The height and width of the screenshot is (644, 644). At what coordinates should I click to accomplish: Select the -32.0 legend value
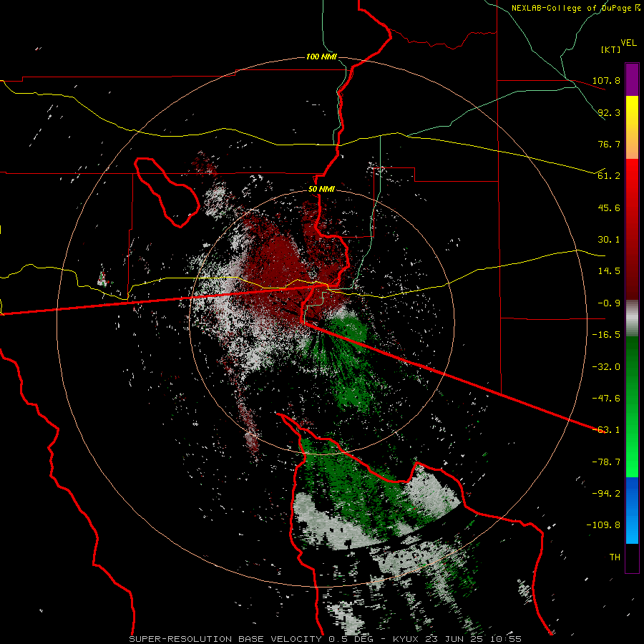coord(606,367)
